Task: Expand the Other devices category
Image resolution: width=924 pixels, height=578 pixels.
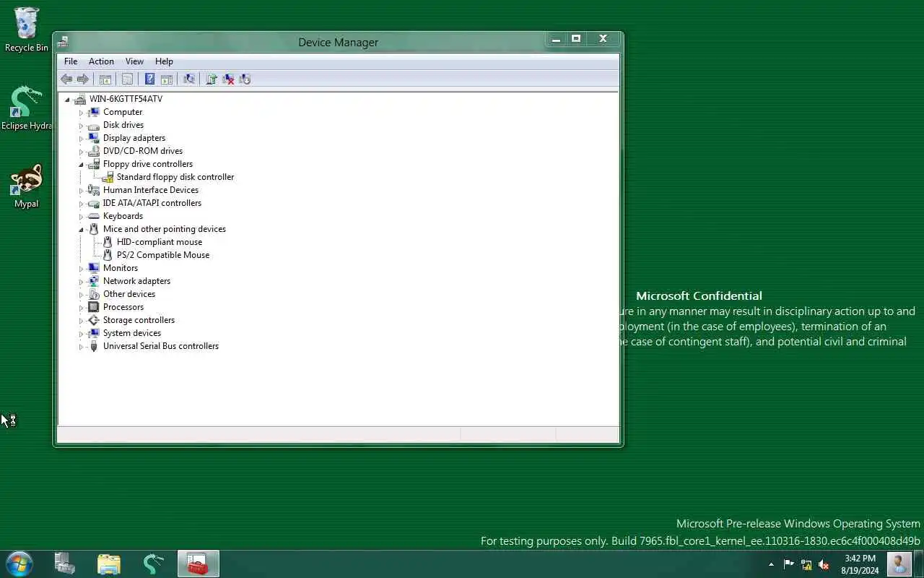Action: [x=81, y=295]
